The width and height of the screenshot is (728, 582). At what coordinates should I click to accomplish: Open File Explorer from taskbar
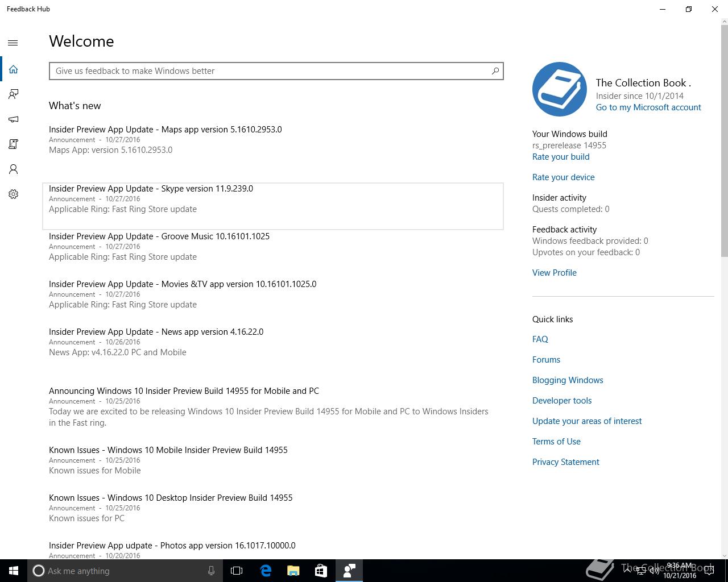tap(293, 571)
